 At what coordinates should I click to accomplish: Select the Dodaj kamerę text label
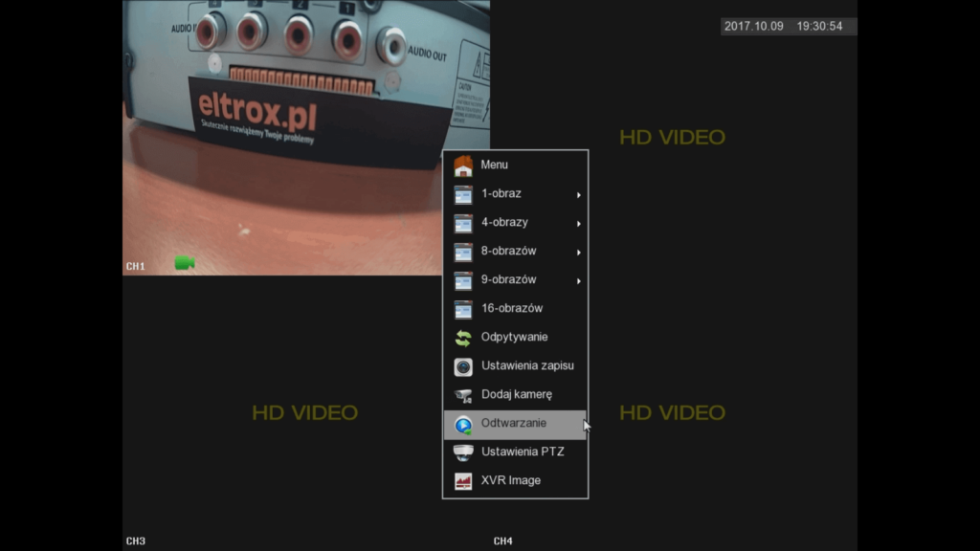coord(517,394)
